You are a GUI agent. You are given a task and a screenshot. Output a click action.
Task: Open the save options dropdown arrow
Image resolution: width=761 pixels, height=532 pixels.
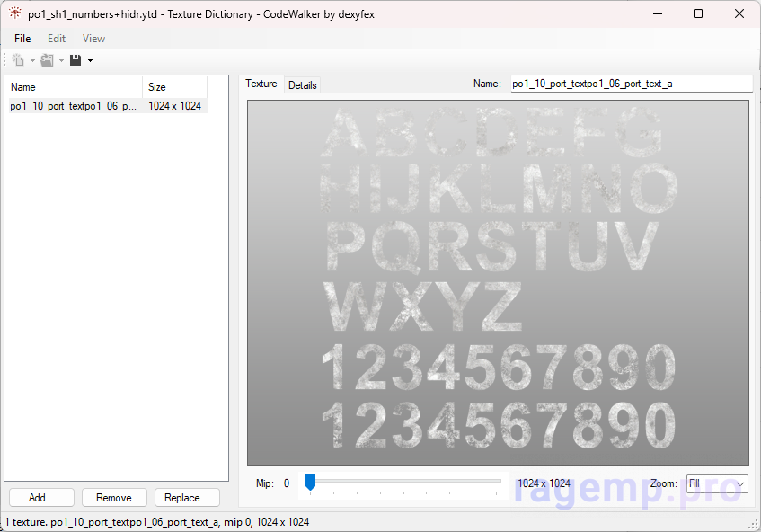[x=90, y=61]
